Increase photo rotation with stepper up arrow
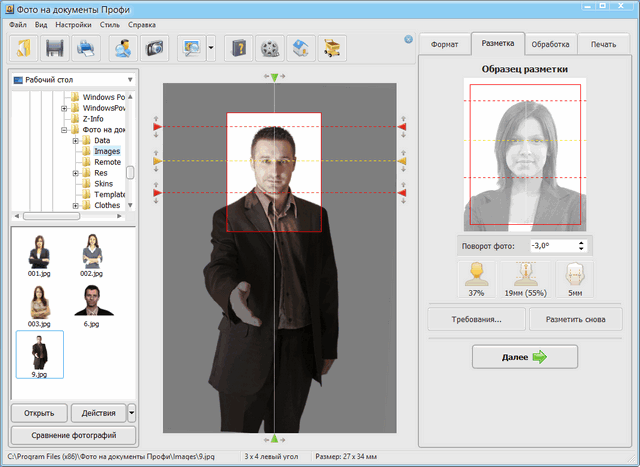 (583, 241)
